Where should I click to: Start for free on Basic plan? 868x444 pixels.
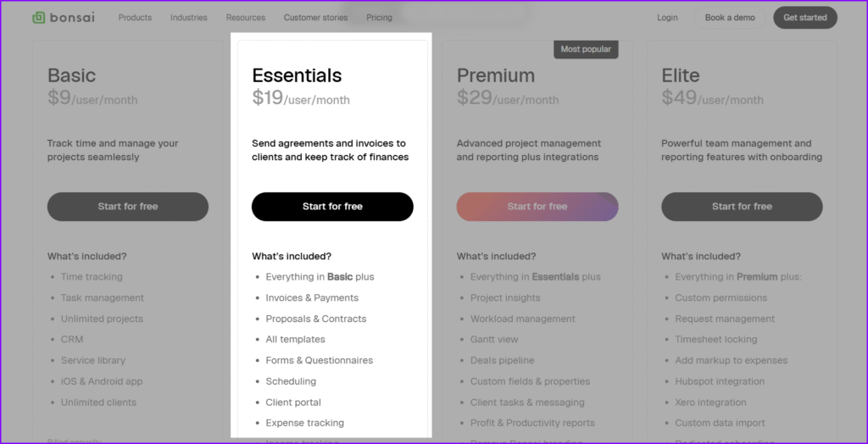[x=128, y=207]
